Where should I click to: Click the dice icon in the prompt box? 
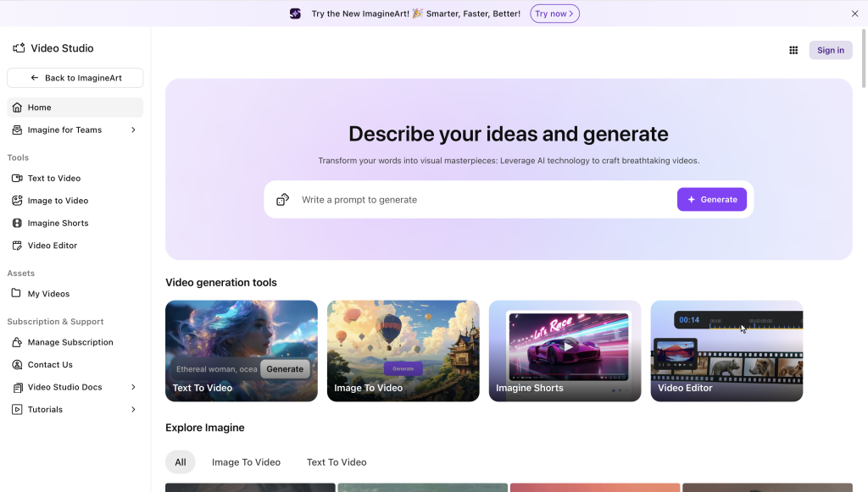click(x=283, y=200)
